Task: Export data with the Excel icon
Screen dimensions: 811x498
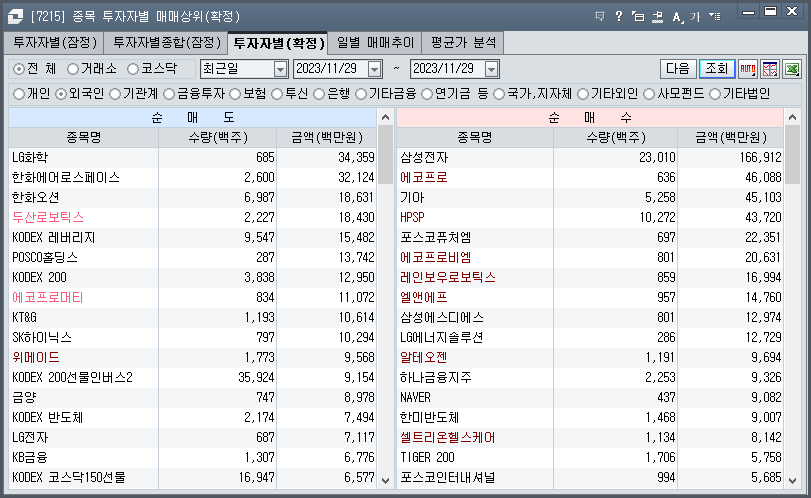Action: coord(792,69)
